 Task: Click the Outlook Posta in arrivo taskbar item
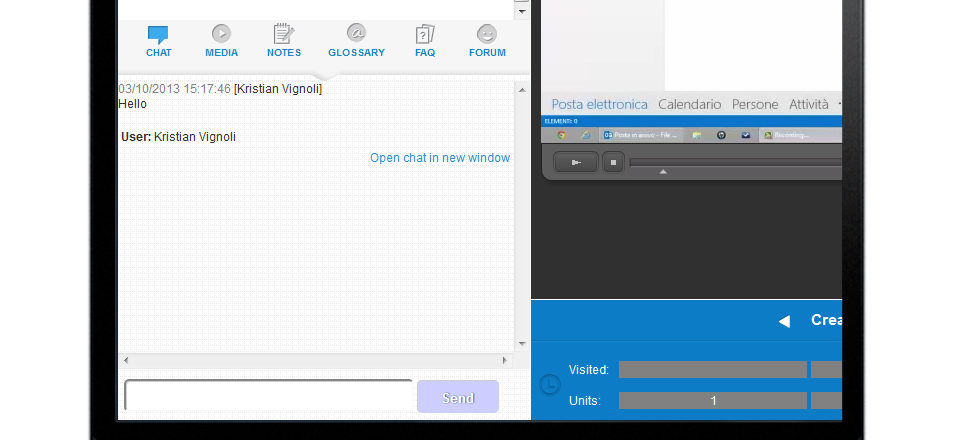click(641, 135)
